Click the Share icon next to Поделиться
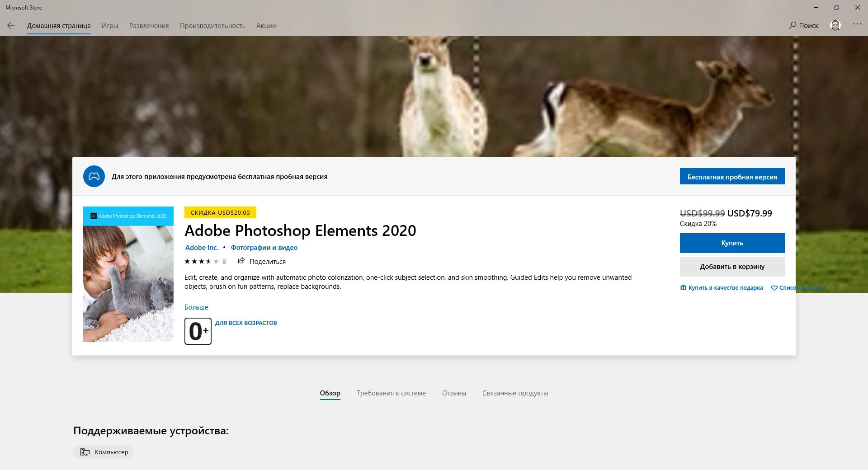This screenshot has height=470, width=868. pyautogui.click(x=241, y=261)
